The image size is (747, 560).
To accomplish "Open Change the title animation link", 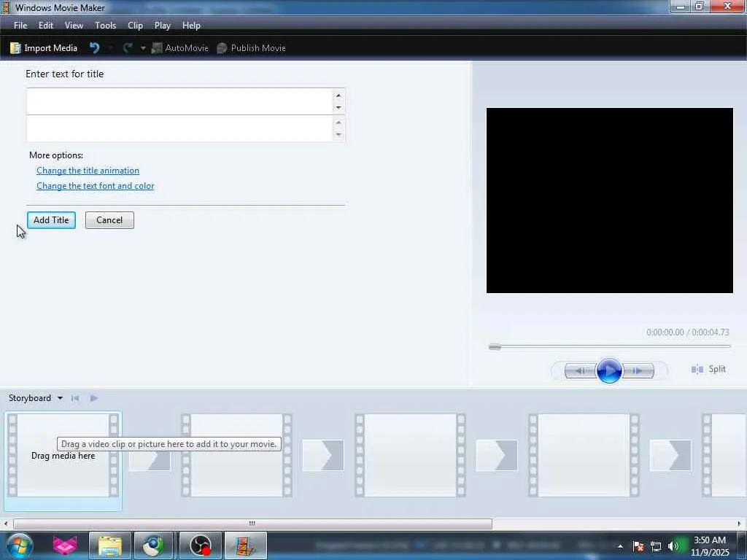I will click(x=88, y=171).
